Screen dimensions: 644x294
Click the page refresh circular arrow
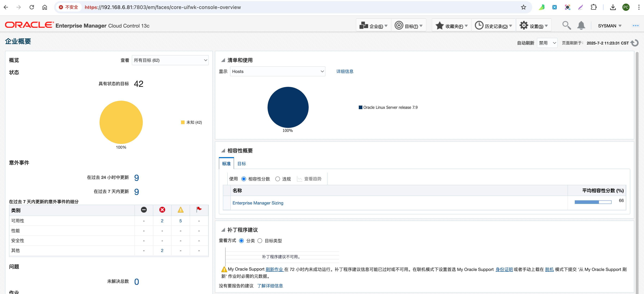pyautogui.click(x=635, y=43)
